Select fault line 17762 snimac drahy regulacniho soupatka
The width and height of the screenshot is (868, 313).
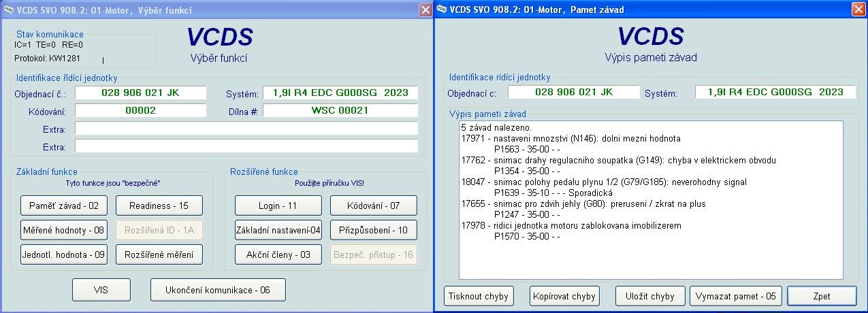618,161
